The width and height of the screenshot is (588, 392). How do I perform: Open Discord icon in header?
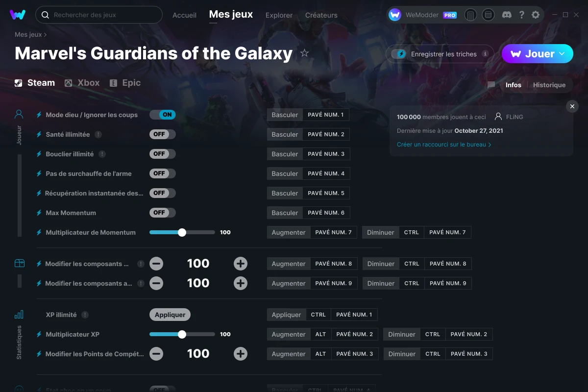[507, 15]
